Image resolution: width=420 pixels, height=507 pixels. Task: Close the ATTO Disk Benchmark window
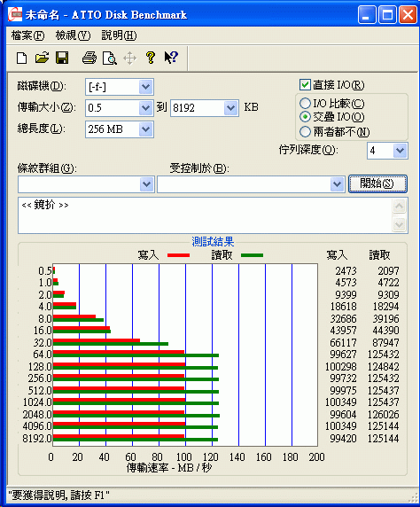coord(408,15)
